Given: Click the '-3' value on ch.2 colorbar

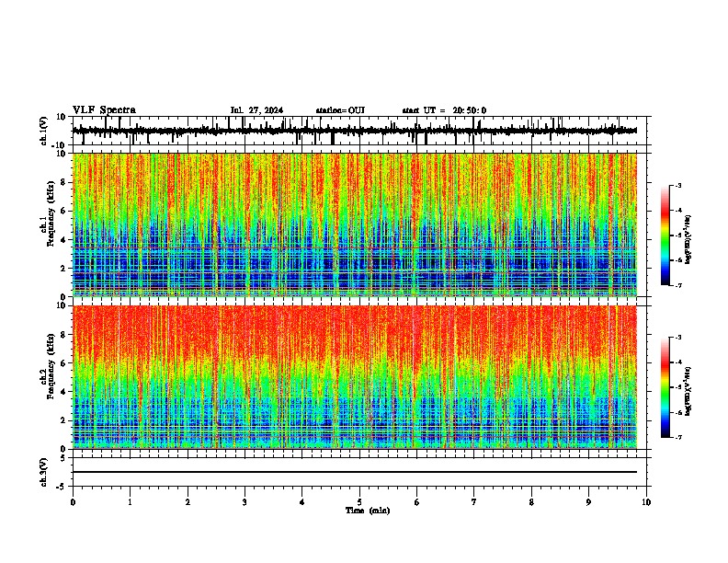Looking at the screenshot, I should pyautogui.click(x=677, y=338).
